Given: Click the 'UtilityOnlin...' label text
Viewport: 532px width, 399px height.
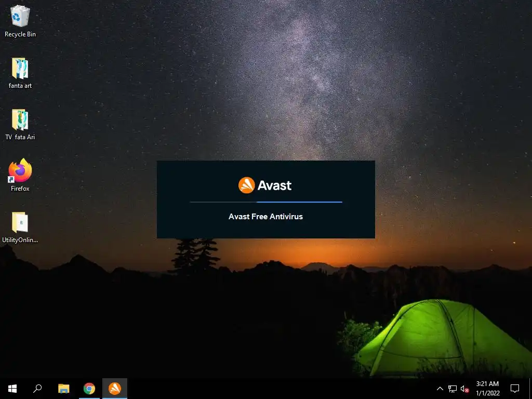Looking at the screenshot, I should (x=20, y=240).
